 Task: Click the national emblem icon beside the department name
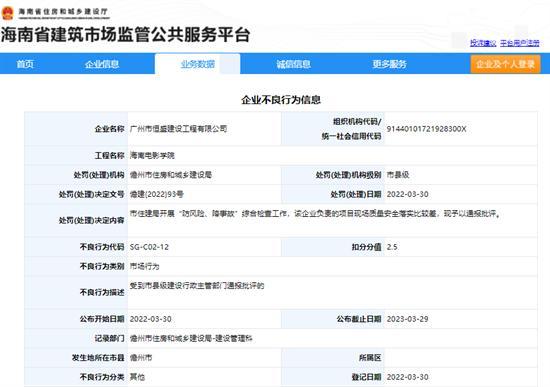7,13
